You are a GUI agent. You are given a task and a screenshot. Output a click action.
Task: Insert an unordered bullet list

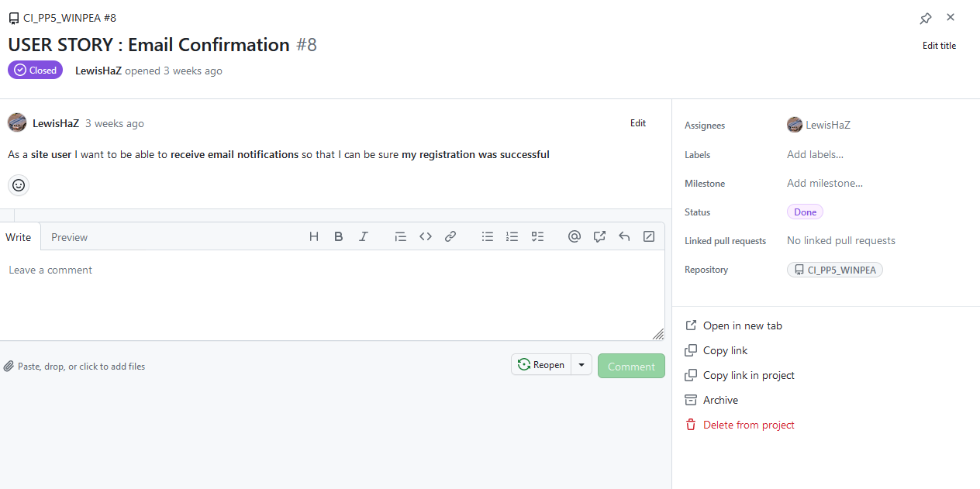(x=488, y=237)
